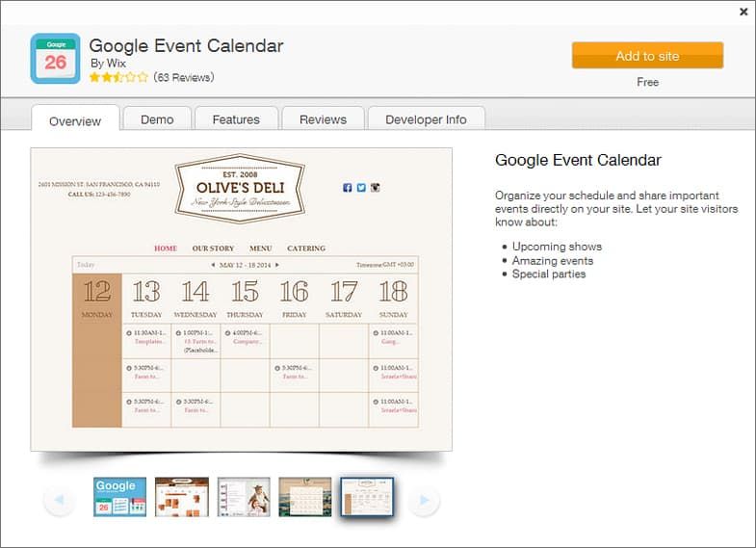Click the Special parties bullet
Screen dimensions: 756x548
pos(549,274)
